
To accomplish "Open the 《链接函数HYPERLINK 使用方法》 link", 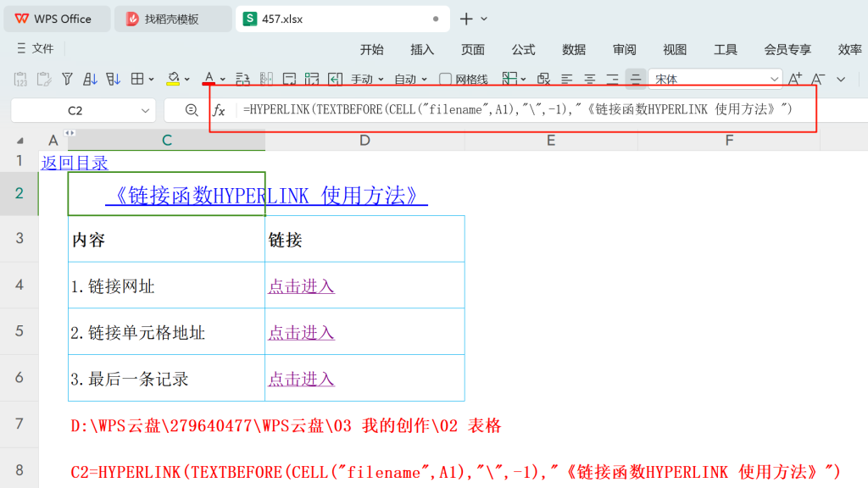I will [266, 196].
